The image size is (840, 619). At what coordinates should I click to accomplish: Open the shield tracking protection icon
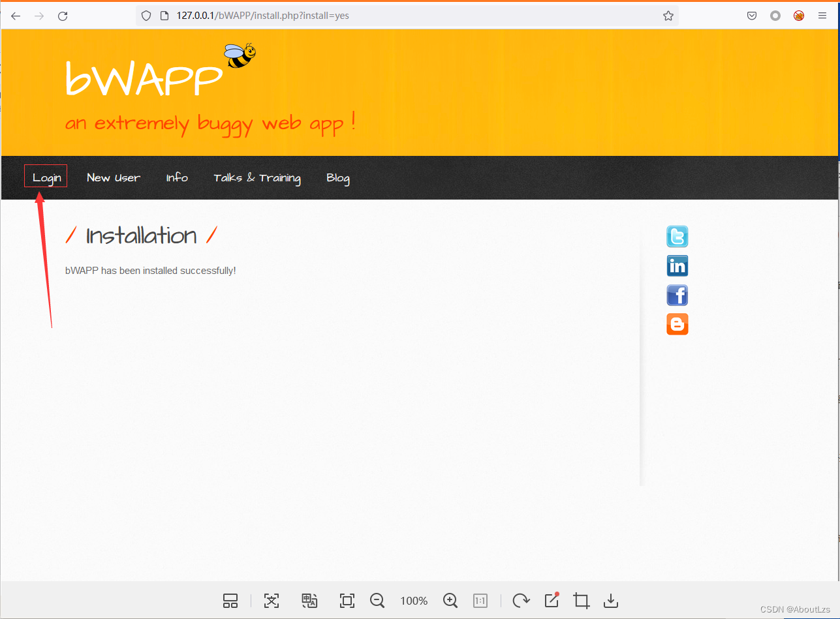pyautogui.click(x=146, y=16)
